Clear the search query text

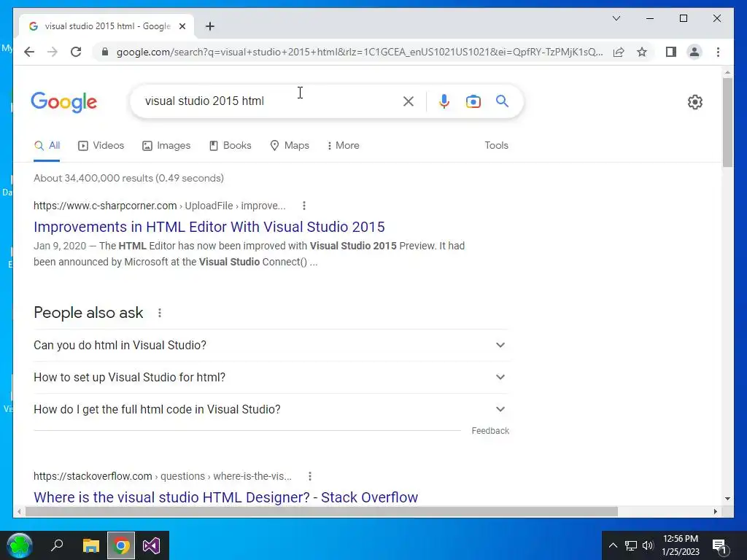[409, 101]
